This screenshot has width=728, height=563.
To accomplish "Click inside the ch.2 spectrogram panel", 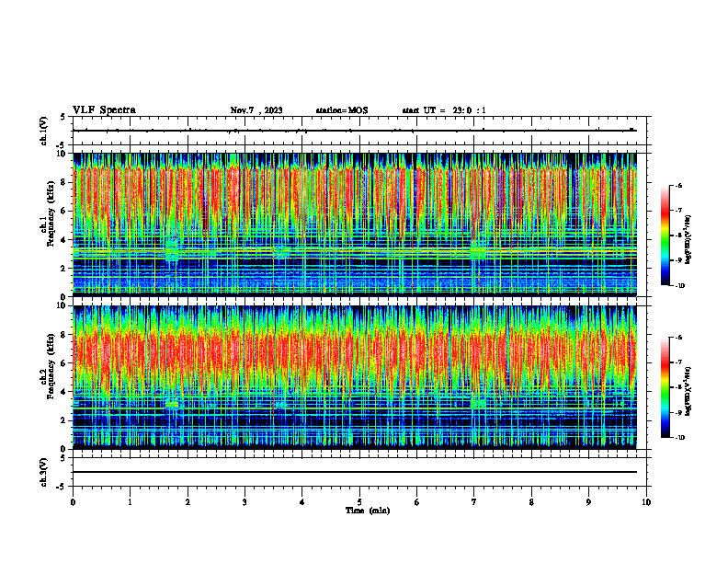I will click(x=355, y=377).
